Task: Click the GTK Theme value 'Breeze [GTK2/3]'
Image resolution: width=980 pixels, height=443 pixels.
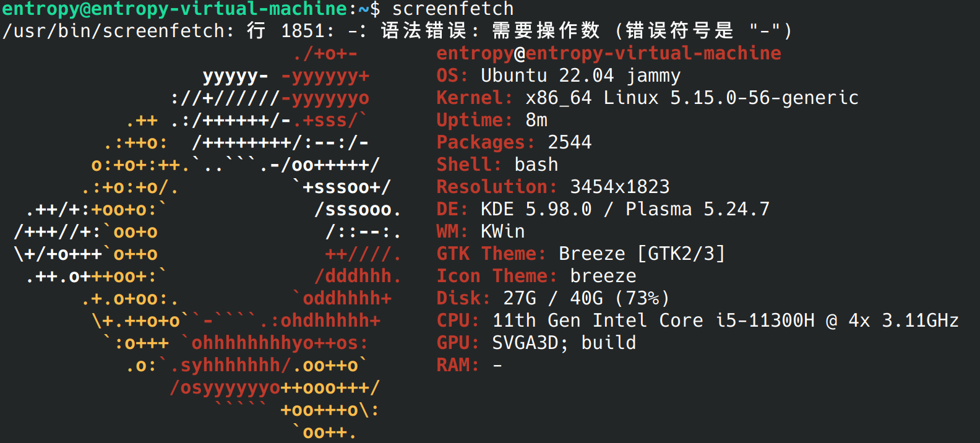Action: click(x=642, y=254)
